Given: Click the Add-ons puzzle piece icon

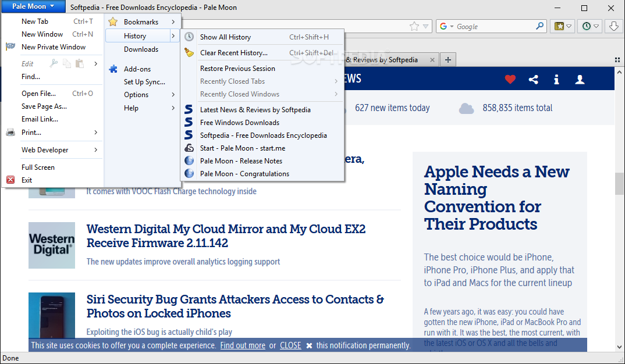Looking at the screenshot, I should 113,69.
